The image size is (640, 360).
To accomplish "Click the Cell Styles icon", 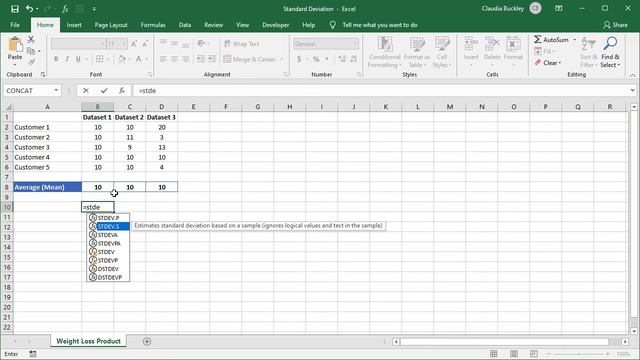I will coord(442,44).
